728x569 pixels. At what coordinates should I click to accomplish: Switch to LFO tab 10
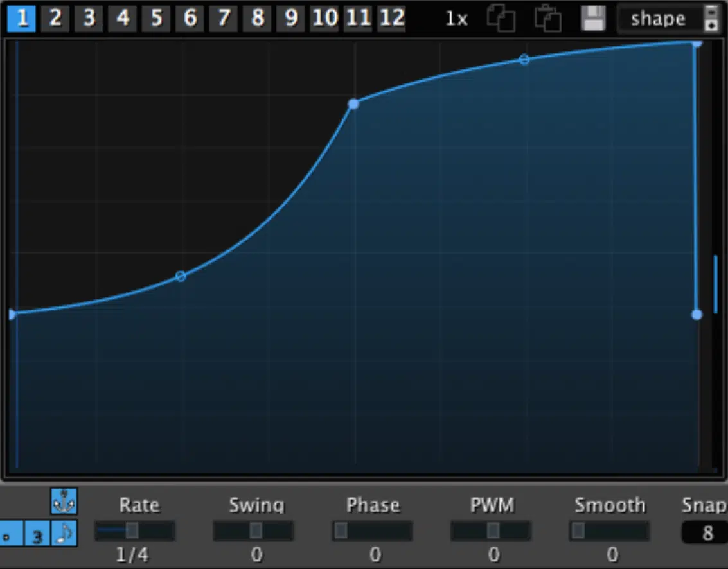(x=324, y=19)
